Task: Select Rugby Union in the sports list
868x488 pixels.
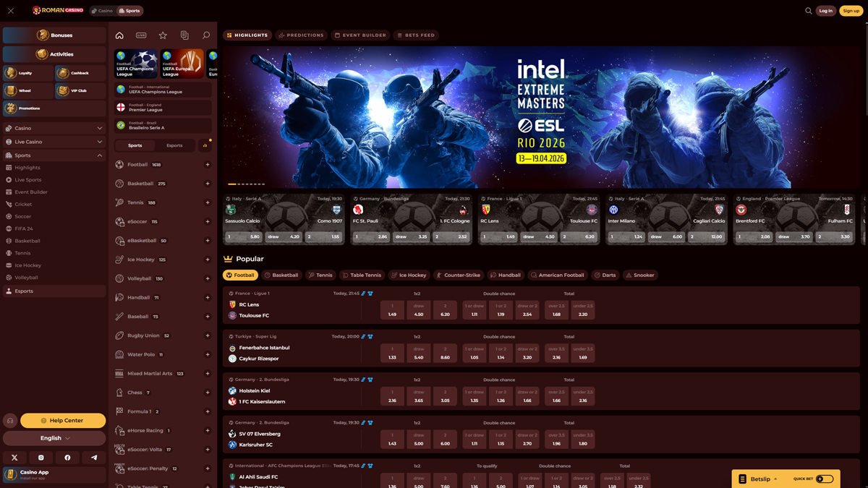Action: tap(163, 335)
